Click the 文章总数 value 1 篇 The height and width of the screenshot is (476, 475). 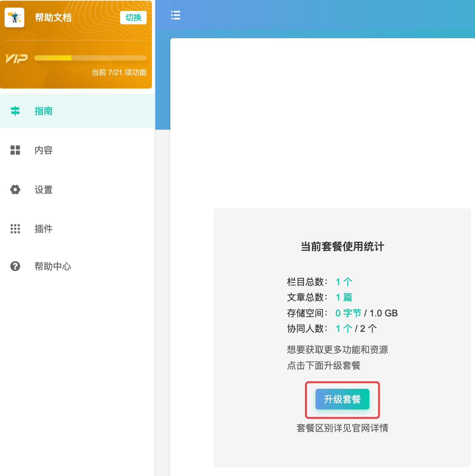point(344,297)
